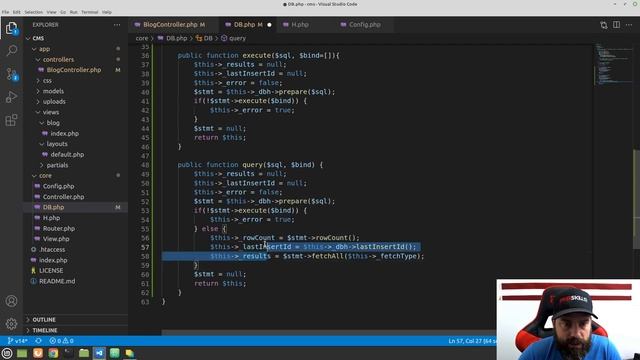Open the Search view icon
Image resolution: width=640 pixels, height=360 pixels.
tap(11, 51)
